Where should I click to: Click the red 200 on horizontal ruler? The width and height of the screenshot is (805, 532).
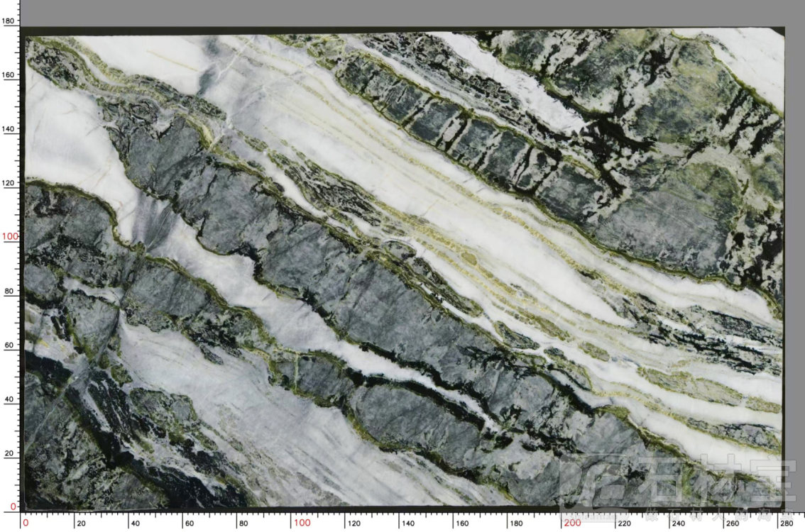click(x=572, y=523)
